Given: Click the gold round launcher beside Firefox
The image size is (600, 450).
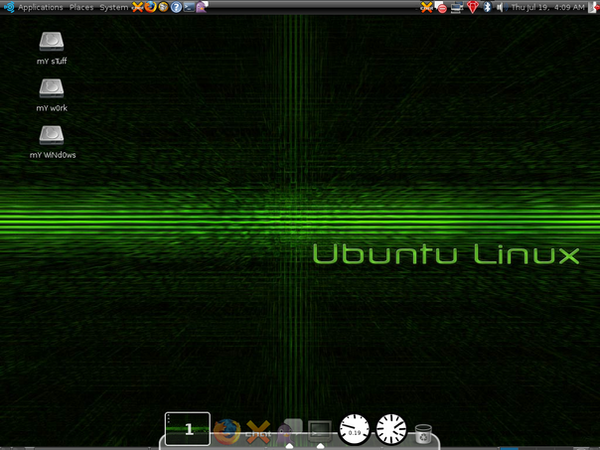Looking at the screenshot, I should point(163,7).
